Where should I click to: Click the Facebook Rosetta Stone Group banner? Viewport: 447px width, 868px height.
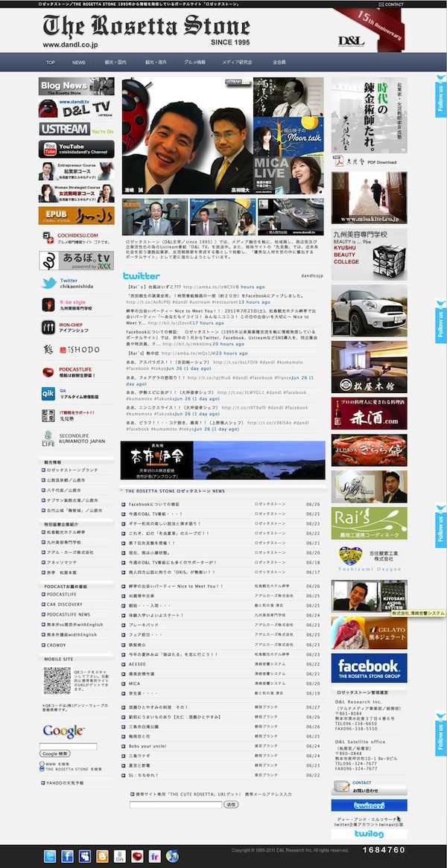click(369, 669)
